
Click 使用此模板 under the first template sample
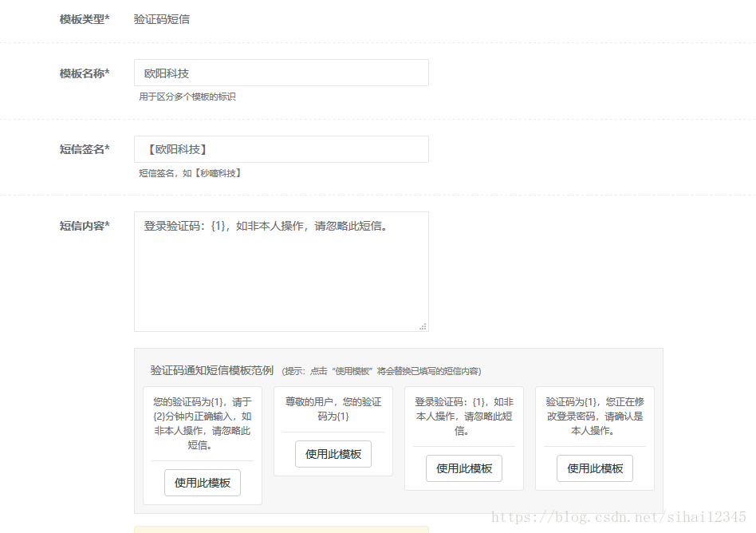click(x=202, y=483)
